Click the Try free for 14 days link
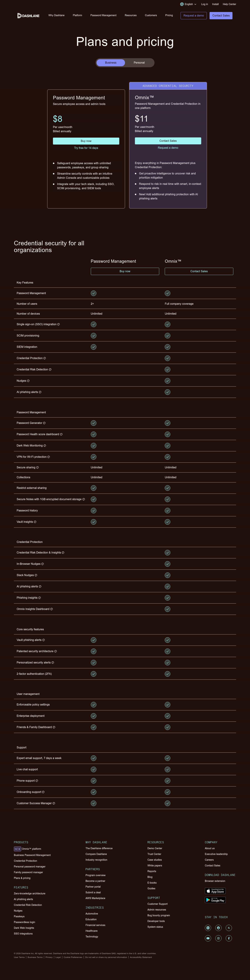This screenshot has height=980, width=250. pos(86,148)
